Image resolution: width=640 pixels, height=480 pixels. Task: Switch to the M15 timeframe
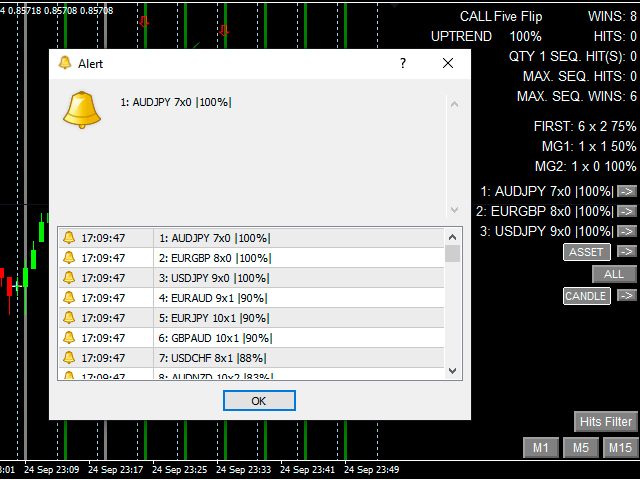(619, 448)
